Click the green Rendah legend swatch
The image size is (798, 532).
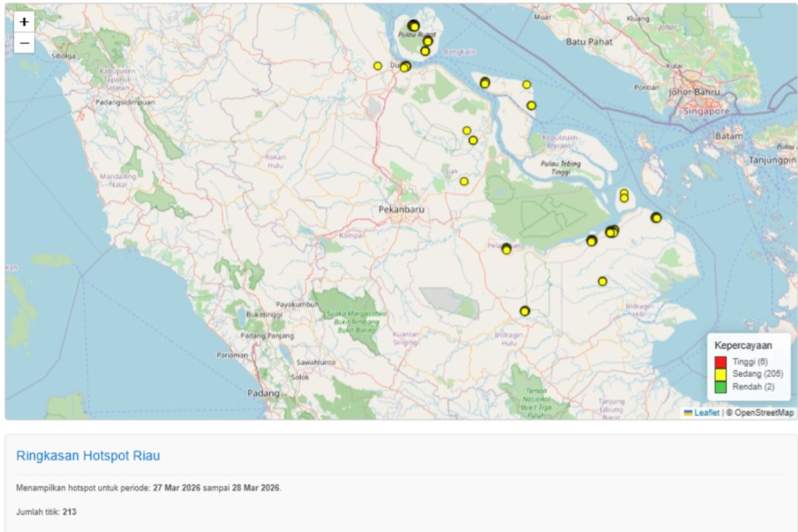click(720, 386)
